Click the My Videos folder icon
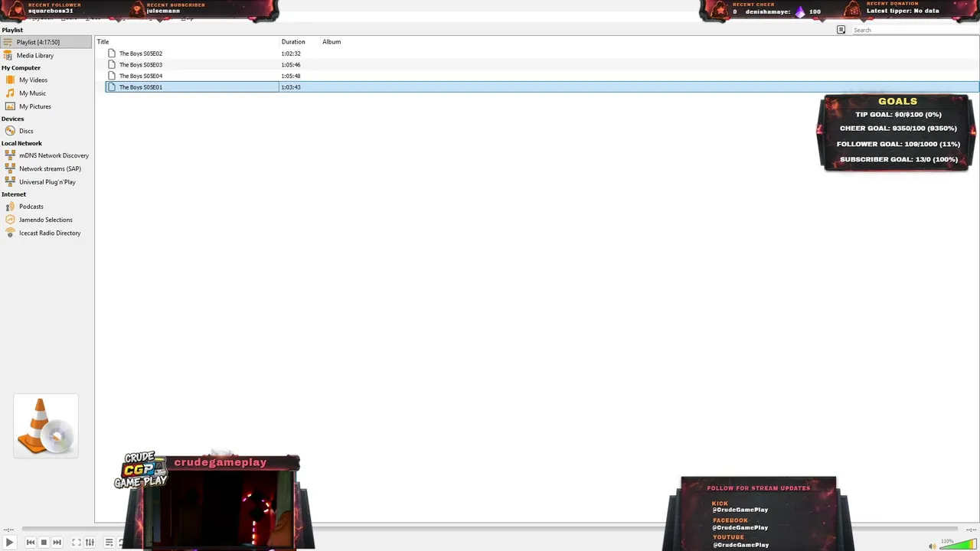 tap(10, 80)
